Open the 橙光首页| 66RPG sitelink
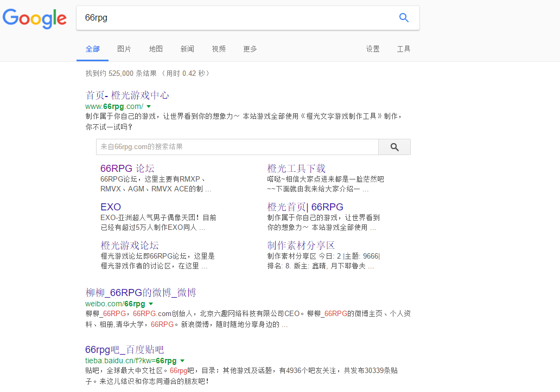560x392 pixels. coord(305,207)
